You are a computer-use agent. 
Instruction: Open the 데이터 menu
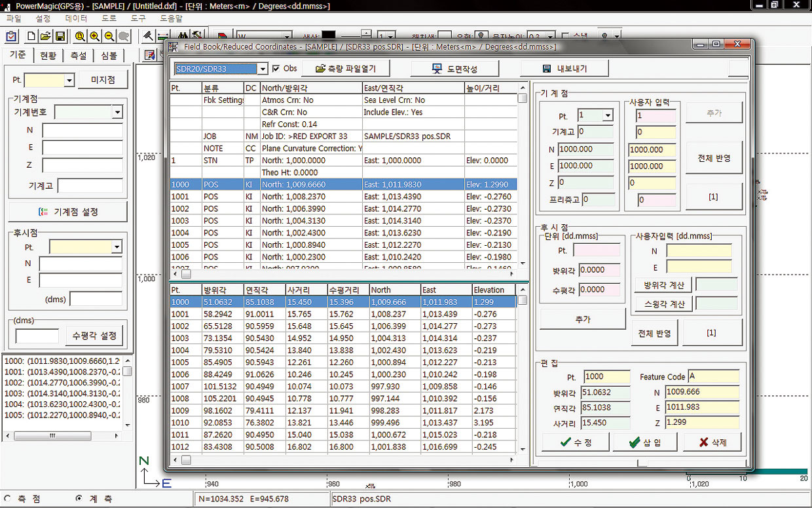[x=76, y=19]
